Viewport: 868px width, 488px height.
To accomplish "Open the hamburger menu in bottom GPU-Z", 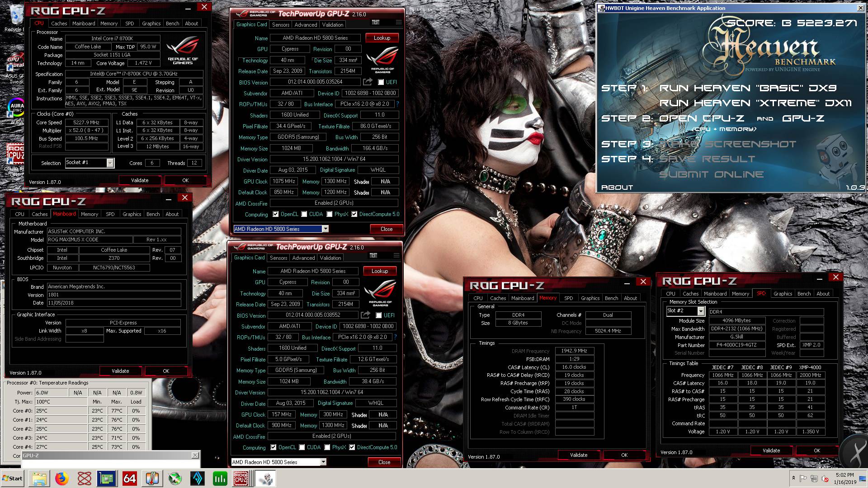I will [x=396, y=255].
